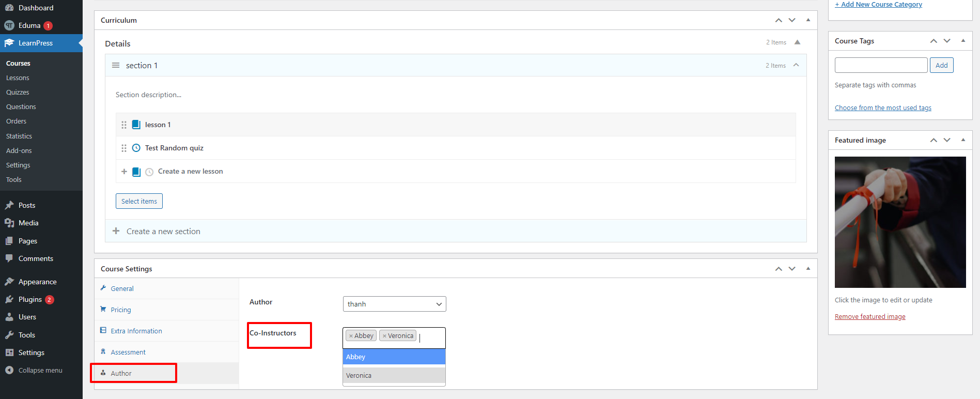Click the Media icon in the sidebar

[x=9, y=223]
